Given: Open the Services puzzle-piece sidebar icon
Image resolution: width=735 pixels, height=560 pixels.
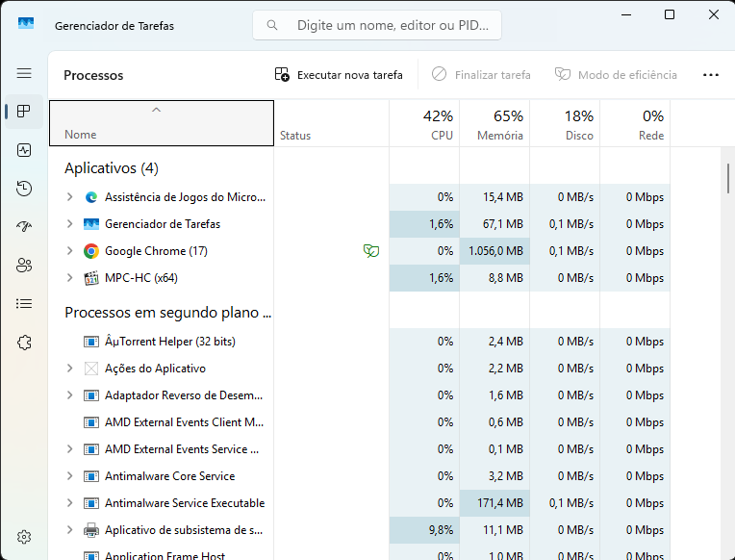Looking at the screenshot, I should [24, 343].
